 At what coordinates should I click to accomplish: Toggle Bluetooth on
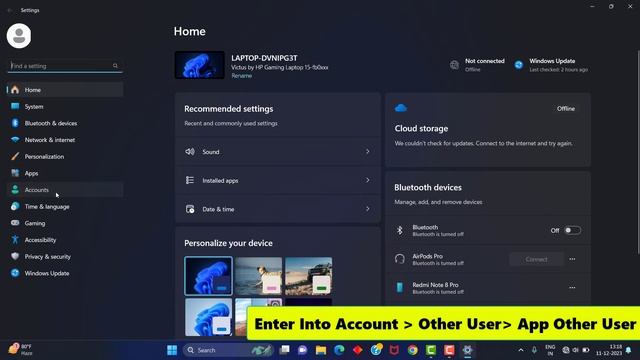[572, 231]
